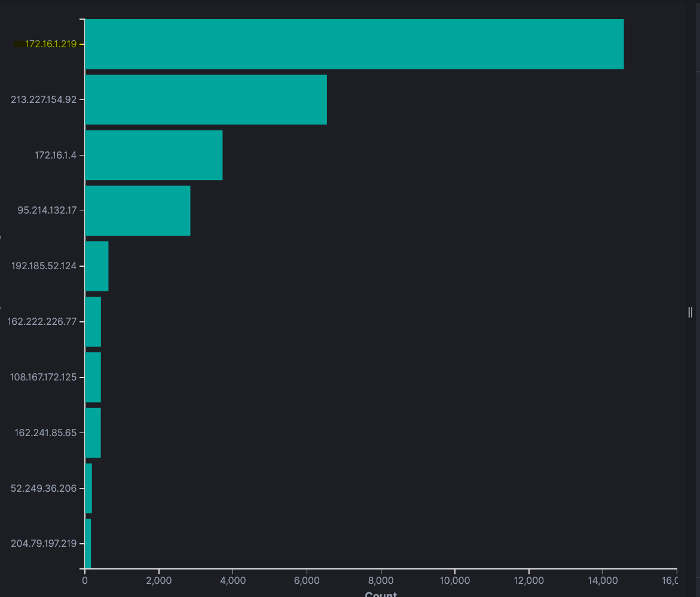Select the 52.249.36.206 axis label
The height and width of the screenshot is (597, 700).
tap(44, 488)
